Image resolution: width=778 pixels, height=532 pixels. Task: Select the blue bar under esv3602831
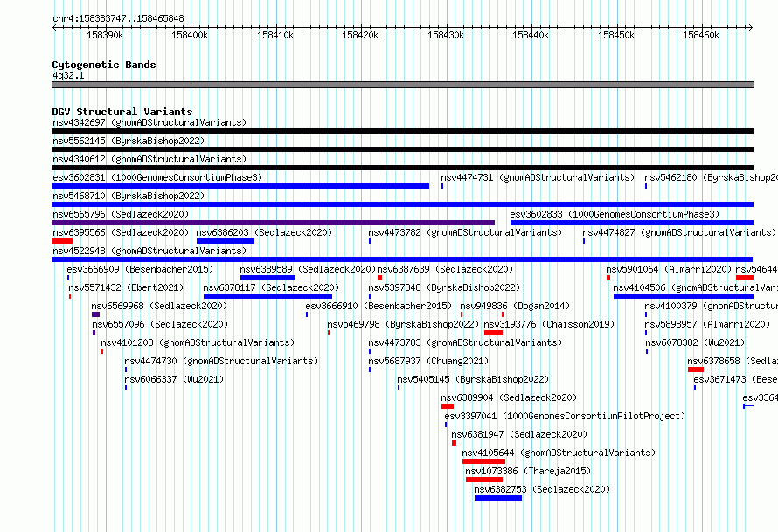tap(240, 186)
